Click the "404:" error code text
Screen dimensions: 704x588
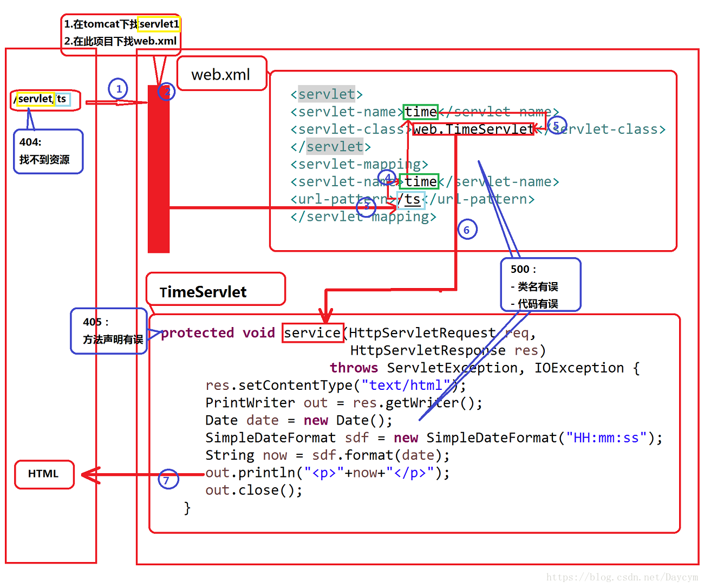30,142
